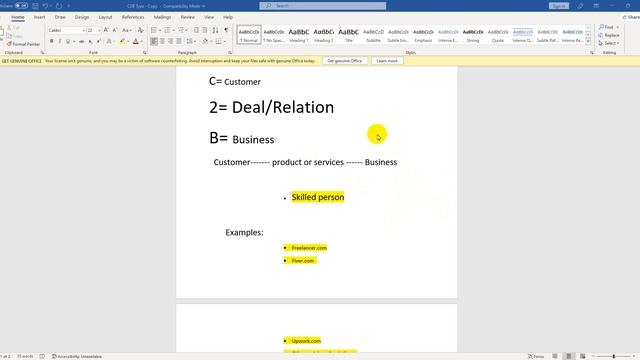The image size is (640, 360).
Task: Open the Insert tab
Action: (40, 17)
